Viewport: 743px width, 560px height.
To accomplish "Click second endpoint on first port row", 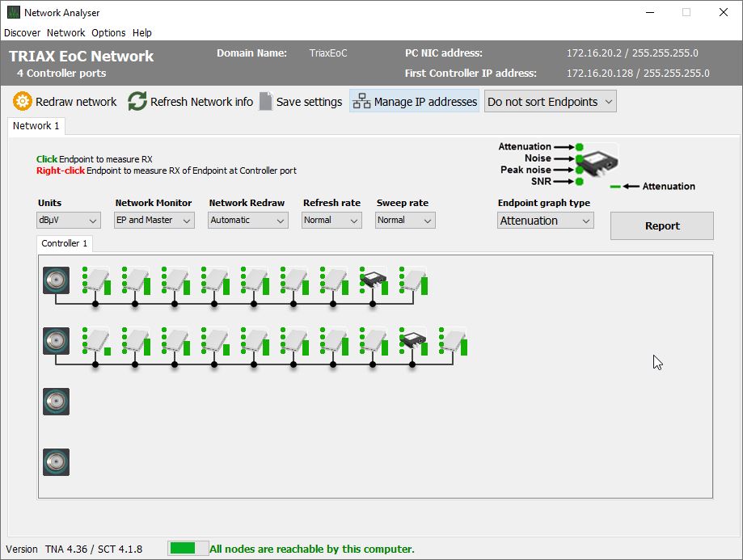I will 137,280.
